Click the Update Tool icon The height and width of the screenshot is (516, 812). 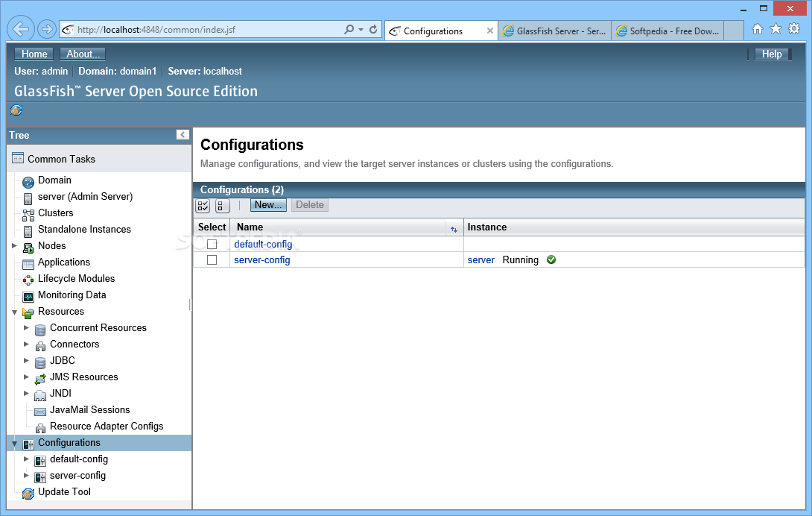[x=28, y=494]
